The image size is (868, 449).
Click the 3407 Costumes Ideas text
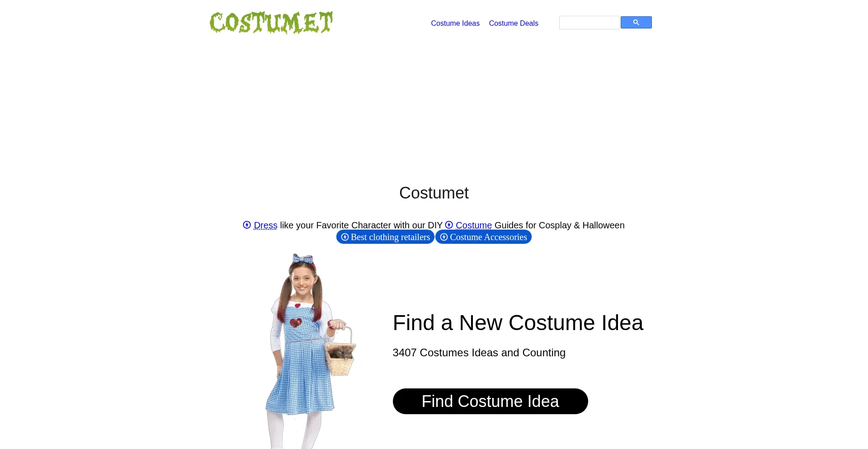coord(479,353)
